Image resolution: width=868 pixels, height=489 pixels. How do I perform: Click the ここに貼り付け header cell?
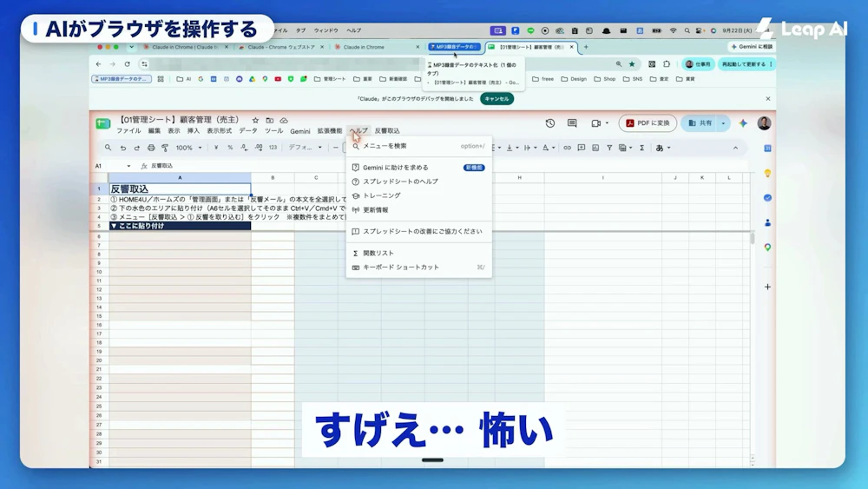pos(180,226)
